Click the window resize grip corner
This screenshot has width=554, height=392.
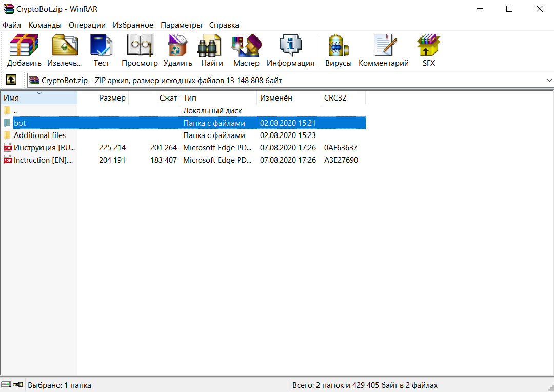[550, 388]
